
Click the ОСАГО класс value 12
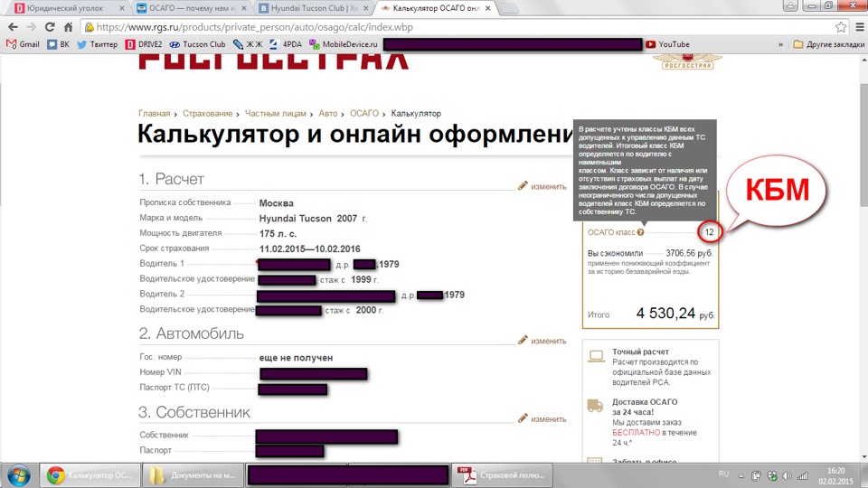[x=709, y=232]
